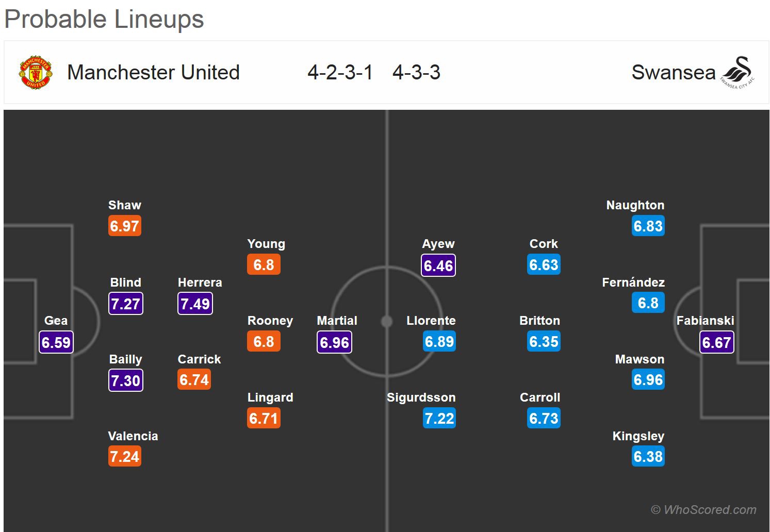Click Ayew's 6.46 rating badge
This screenshot has height=532, width=770.
coord(438,265)
